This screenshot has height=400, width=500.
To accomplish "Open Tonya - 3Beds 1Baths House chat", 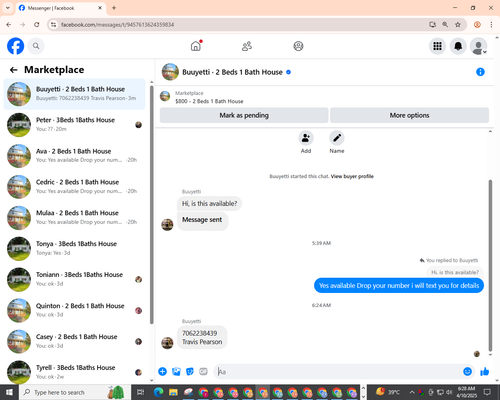I will click(74, 248).
